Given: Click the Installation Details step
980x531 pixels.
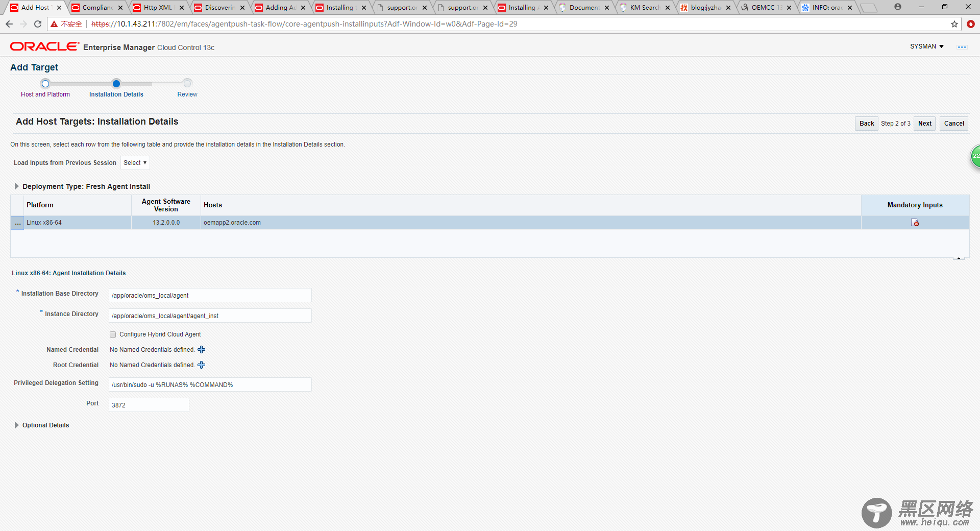Looking at the screenshot, I should click(116, 94).
